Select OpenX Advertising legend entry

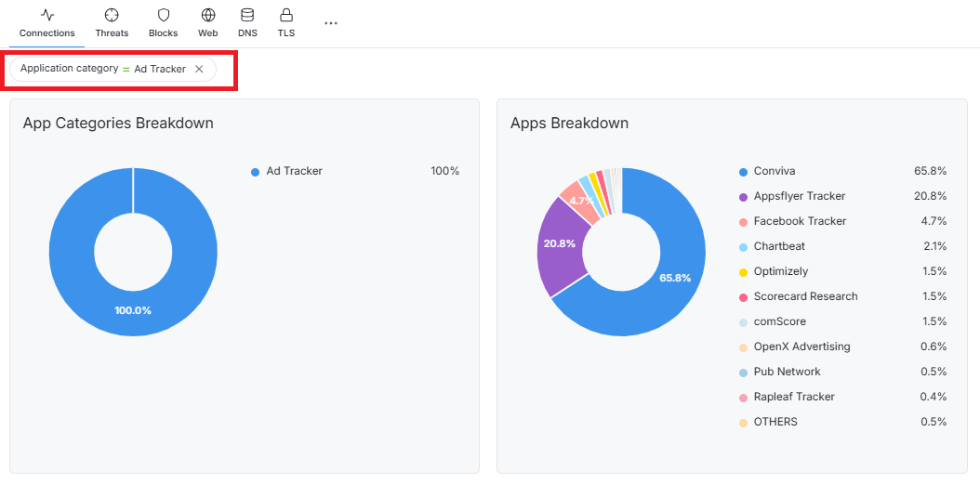801,347
